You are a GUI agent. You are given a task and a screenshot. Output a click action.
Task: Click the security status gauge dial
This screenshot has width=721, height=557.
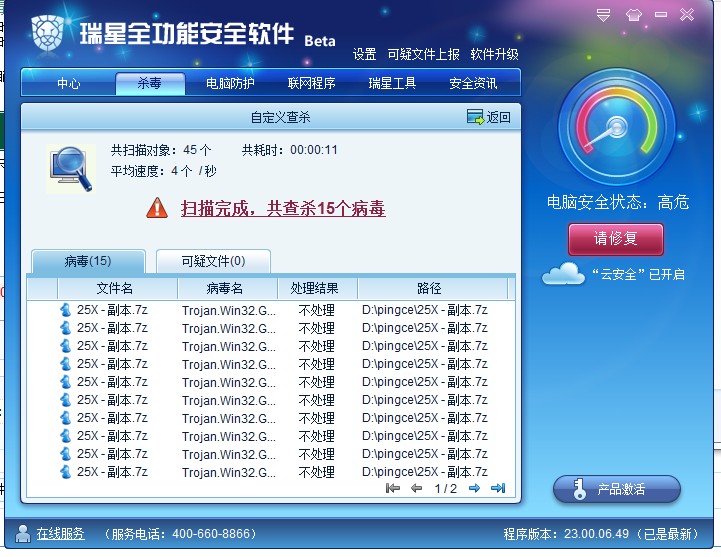616,127
